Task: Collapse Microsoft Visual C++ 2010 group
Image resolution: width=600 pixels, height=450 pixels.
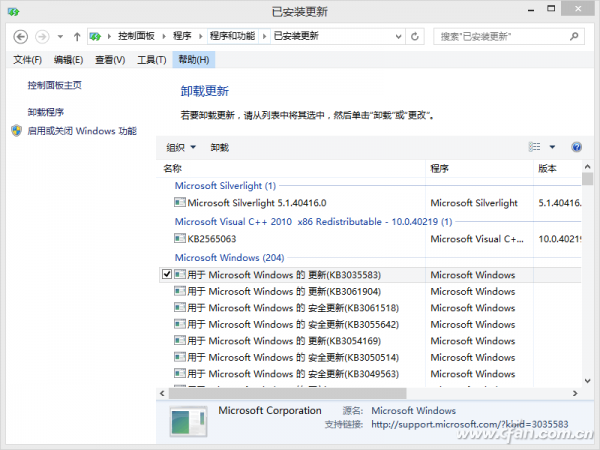Action: tap(313, 222)
